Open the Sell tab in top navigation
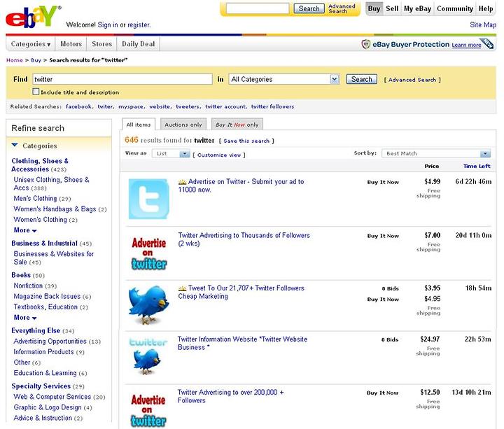504x429 pixels. [392, 8]
